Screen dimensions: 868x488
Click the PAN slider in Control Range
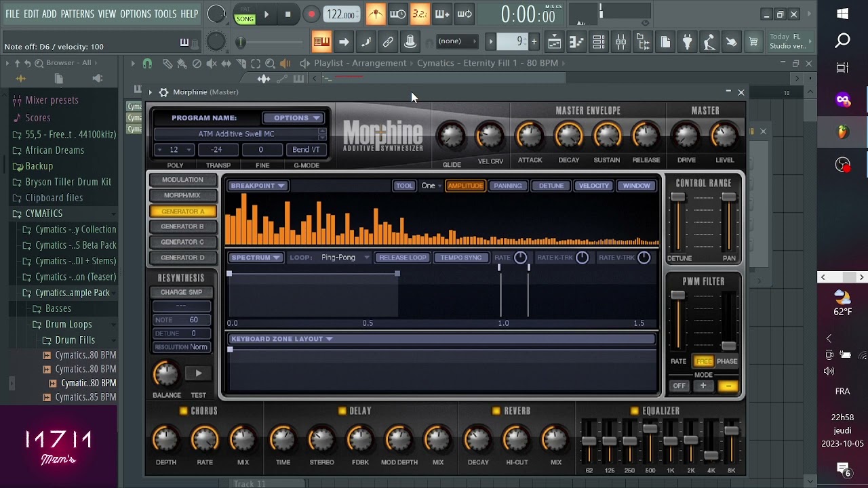[729, 222]
